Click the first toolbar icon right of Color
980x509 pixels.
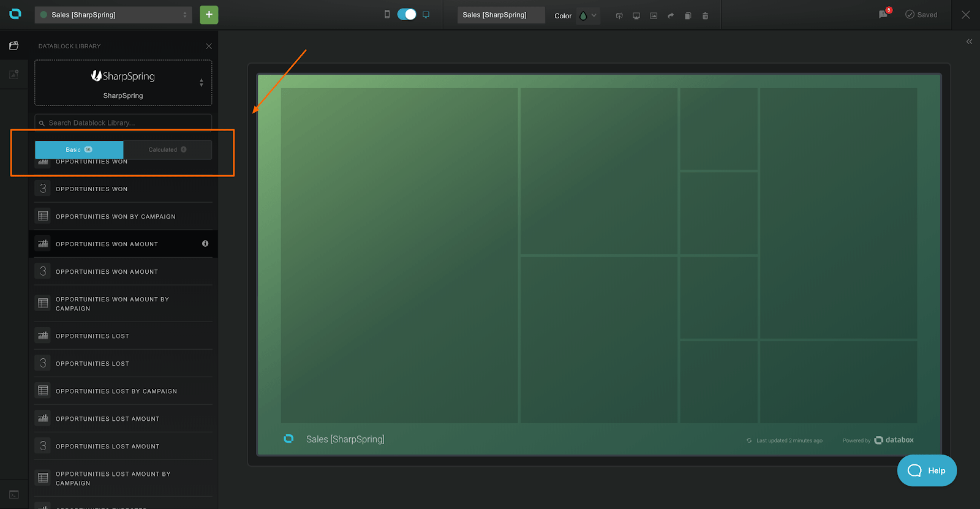pyautogui.click(x=619, y=16)
